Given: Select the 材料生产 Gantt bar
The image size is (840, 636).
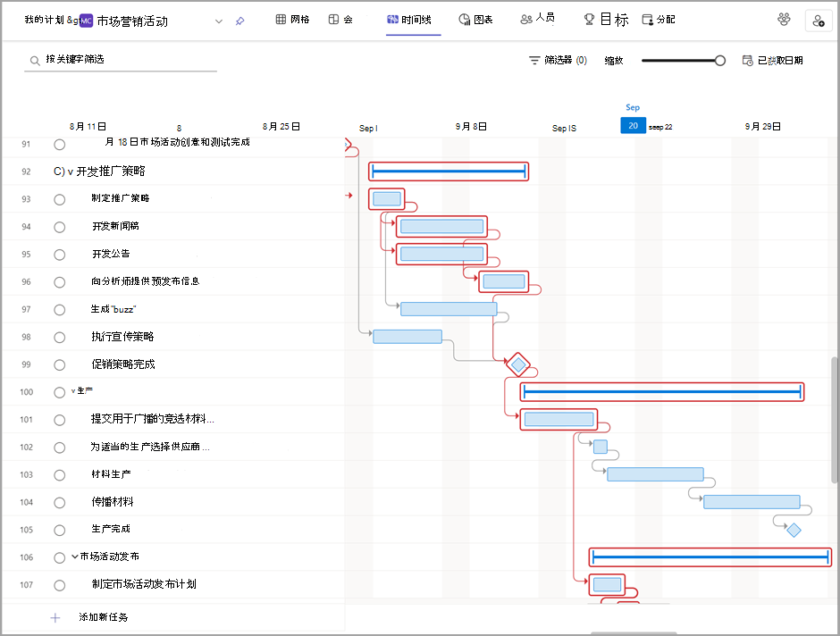Looking at the screenshot, I should tap(655, 474).
